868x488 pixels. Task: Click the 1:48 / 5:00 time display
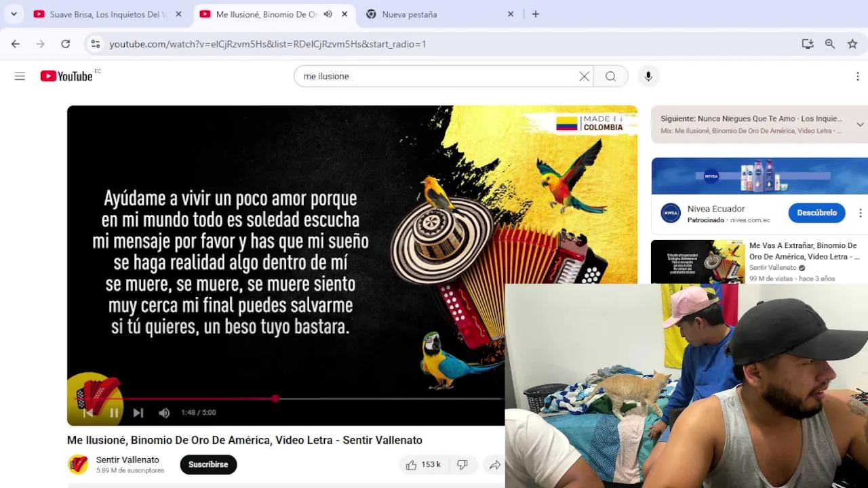[x=199, y=413]
